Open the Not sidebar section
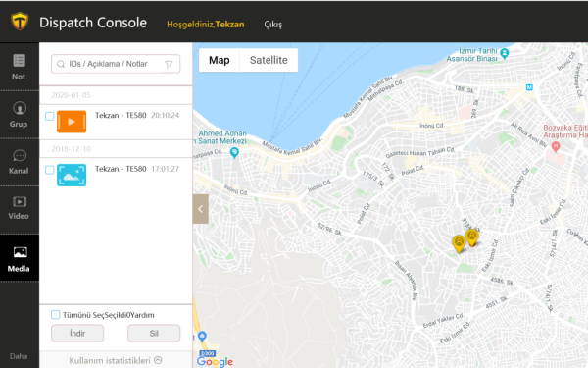 pos(19,67)
